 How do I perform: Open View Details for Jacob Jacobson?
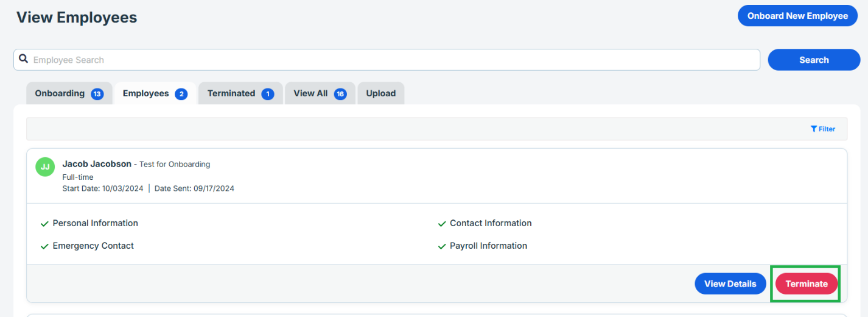coord(730,283)
